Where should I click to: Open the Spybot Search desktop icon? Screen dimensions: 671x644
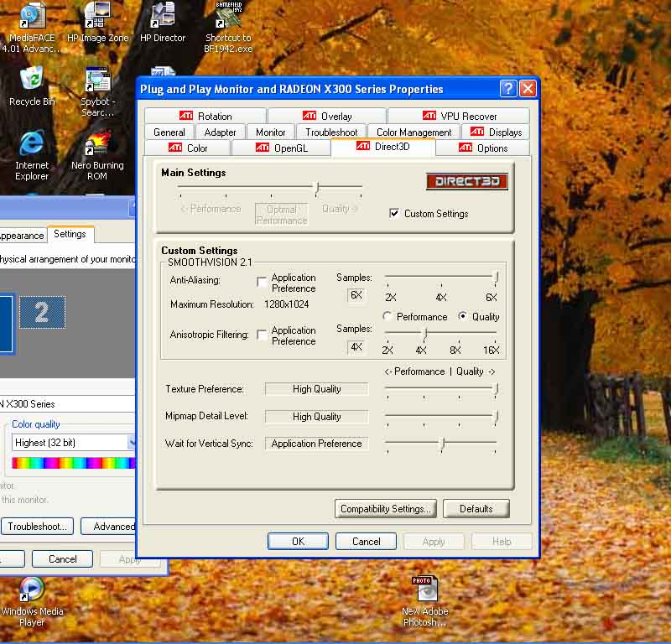[97, 80]
